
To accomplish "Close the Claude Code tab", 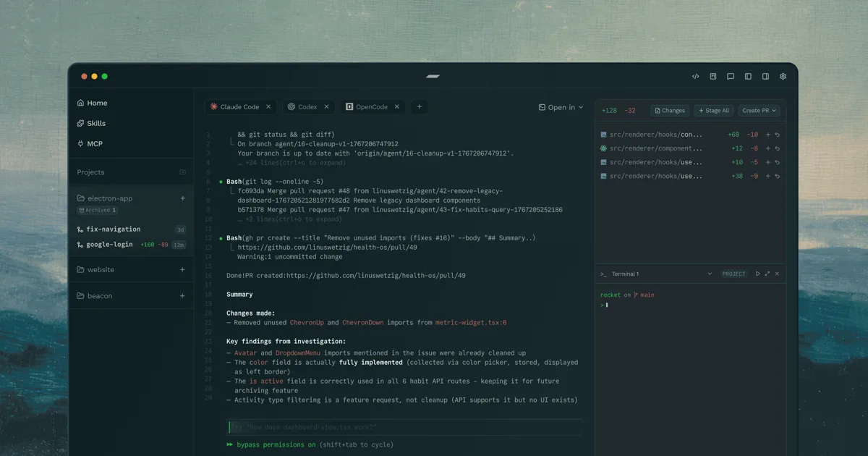I will click(268, 106).
